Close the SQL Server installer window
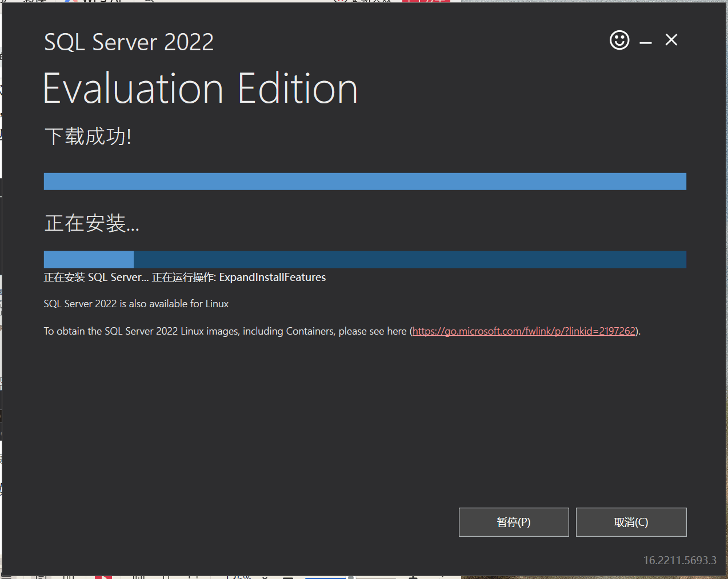Viewport: 728px width, 579px height. pyautogui.click(x=671, y=39)
